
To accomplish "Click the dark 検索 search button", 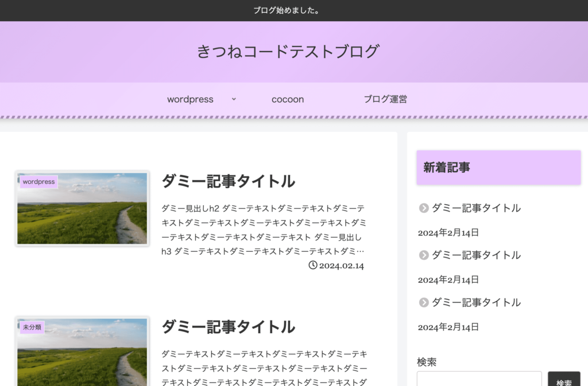I will tap(564, 379).
